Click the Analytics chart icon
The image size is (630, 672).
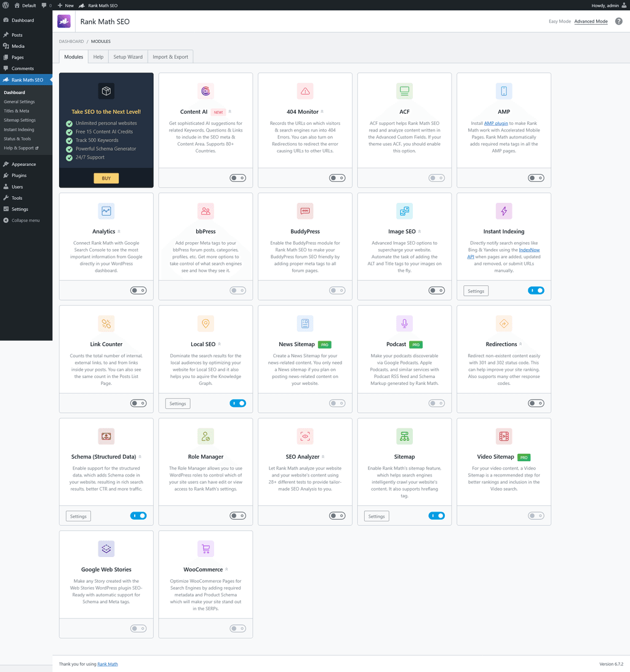point(106,211)
